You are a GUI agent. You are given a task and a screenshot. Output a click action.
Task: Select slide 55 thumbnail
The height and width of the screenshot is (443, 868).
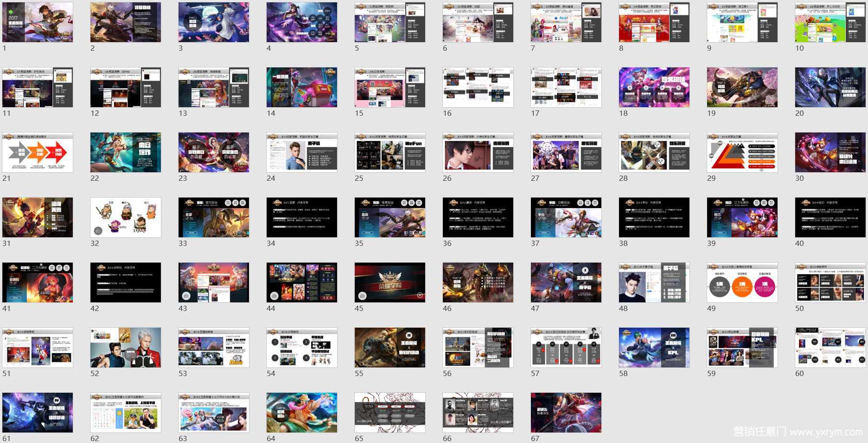390,347
